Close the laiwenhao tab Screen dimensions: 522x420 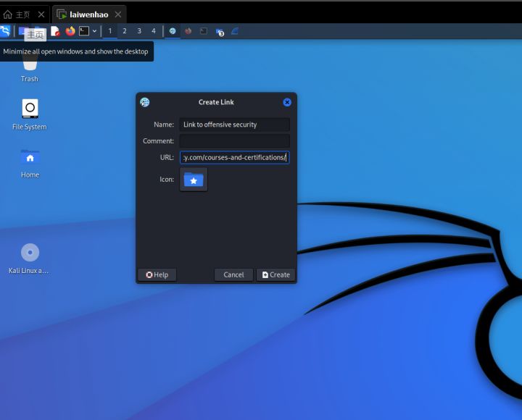[118, 14]
